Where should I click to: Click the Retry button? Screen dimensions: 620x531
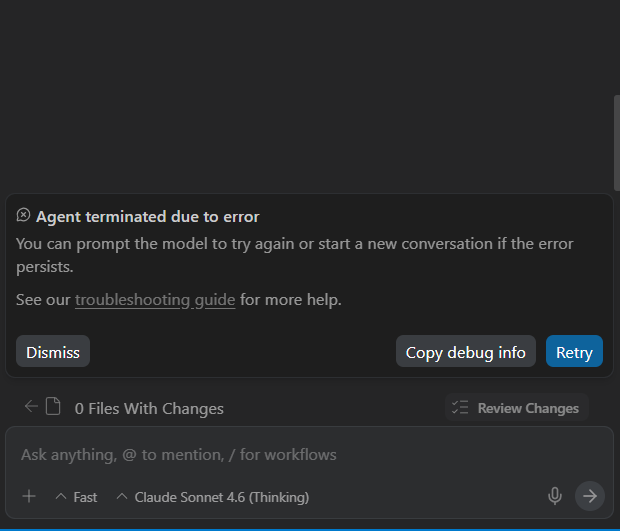tap(574, 351)
